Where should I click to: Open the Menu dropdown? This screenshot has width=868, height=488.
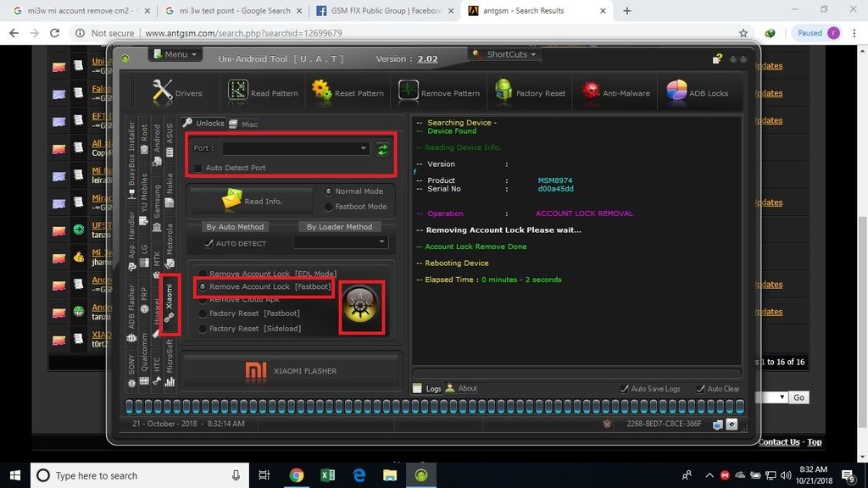point(175,54)
